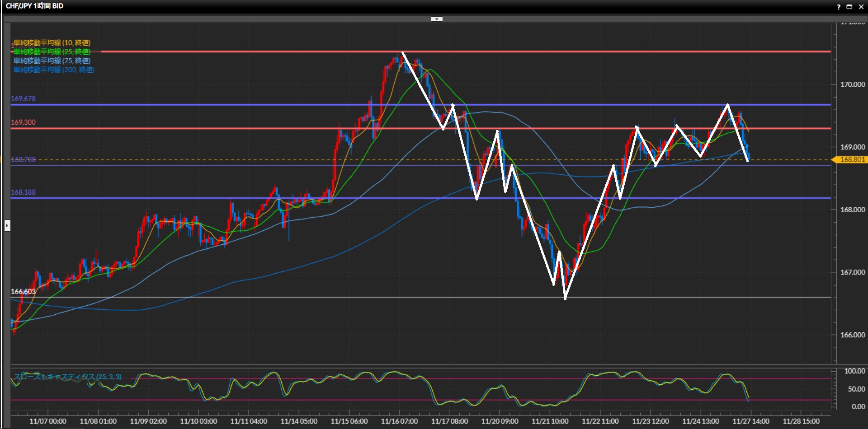The image size is (868, 429).
Task: Maximize the CHF/JPY chart window
Action: pos(849,7)
